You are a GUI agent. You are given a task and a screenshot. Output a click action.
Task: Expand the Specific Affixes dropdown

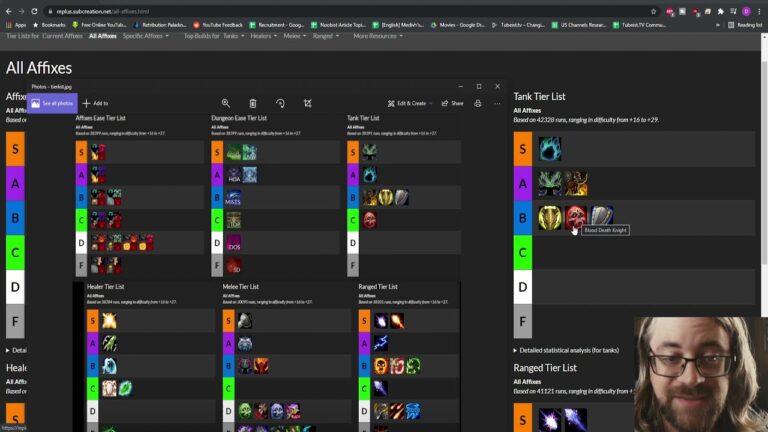pos(145,36)
